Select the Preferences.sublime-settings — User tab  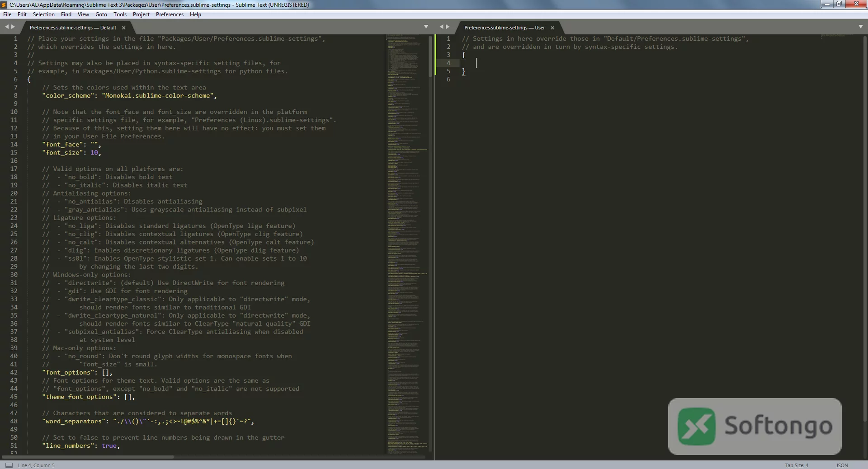tap(505, 28)
